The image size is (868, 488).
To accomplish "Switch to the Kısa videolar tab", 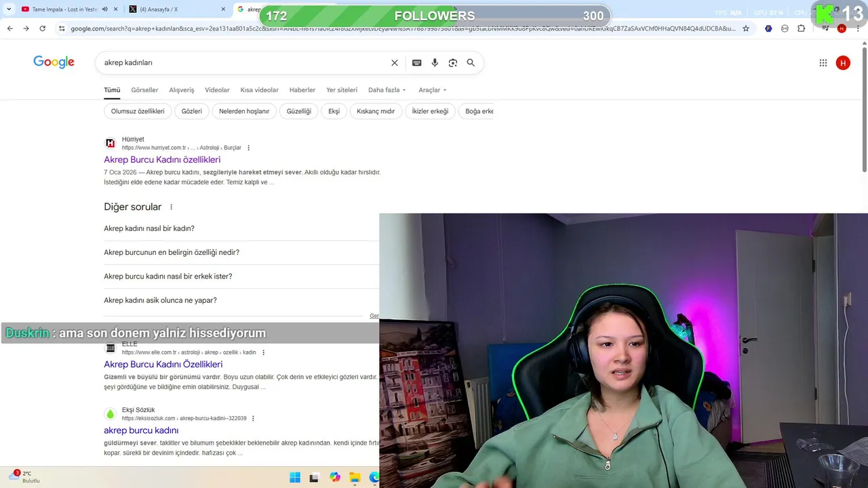I will 259,90.
